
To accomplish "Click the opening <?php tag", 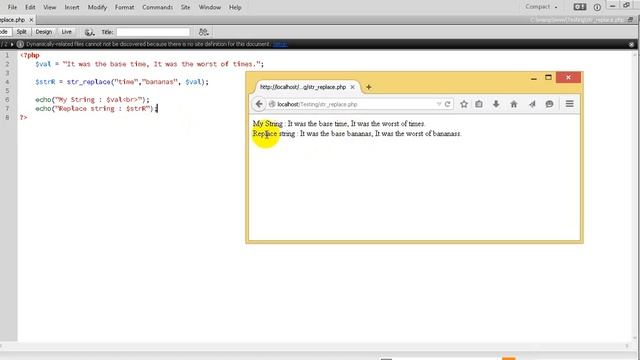I will point(30,55).
